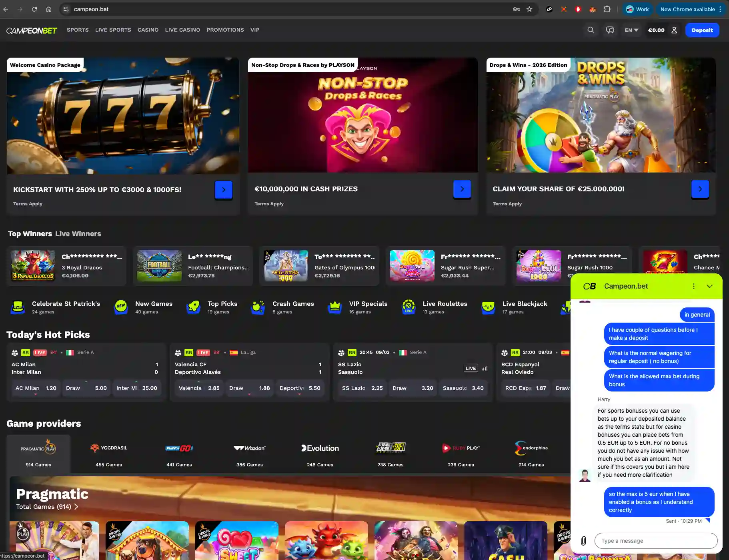
Task: Open Live Roulettes category icon
Action: [409, 307]
